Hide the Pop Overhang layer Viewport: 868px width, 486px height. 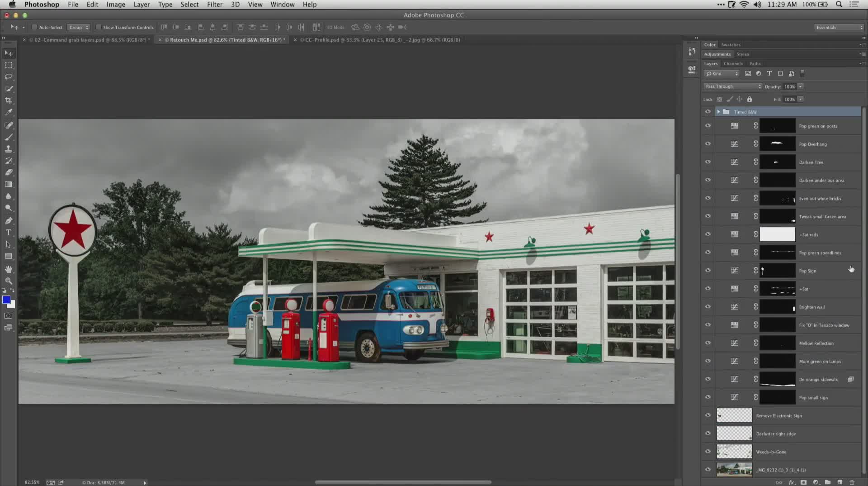pos(708,144)
